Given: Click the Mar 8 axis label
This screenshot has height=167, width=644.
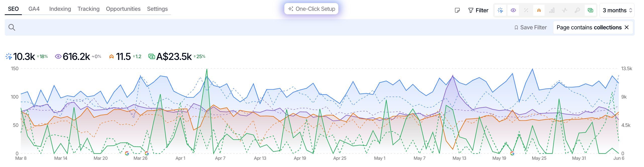Looking at the screenshot, I should click(21, 158).
